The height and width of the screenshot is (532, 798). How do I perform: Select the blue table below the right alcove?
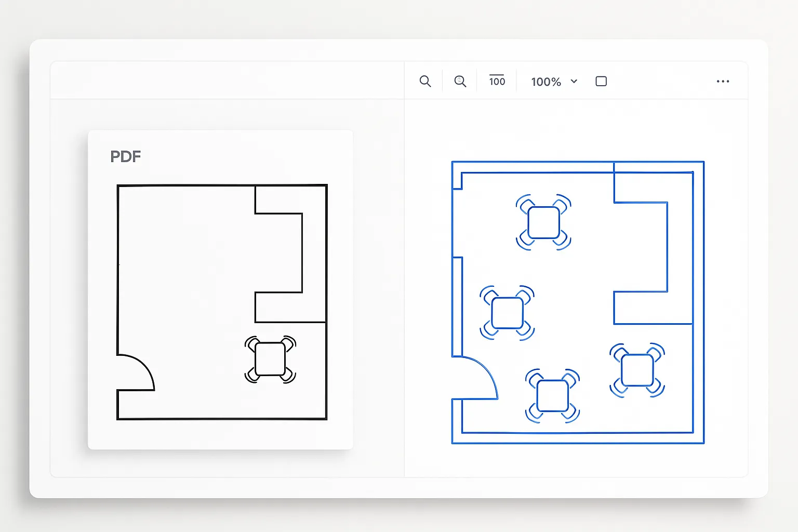[637, 370]
